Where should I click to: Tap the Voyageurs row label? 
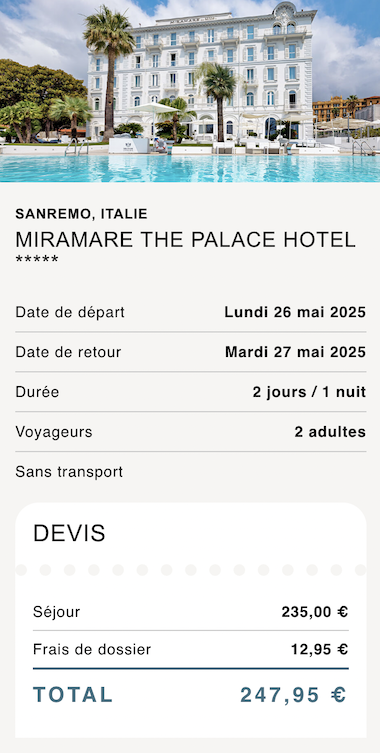54,432
